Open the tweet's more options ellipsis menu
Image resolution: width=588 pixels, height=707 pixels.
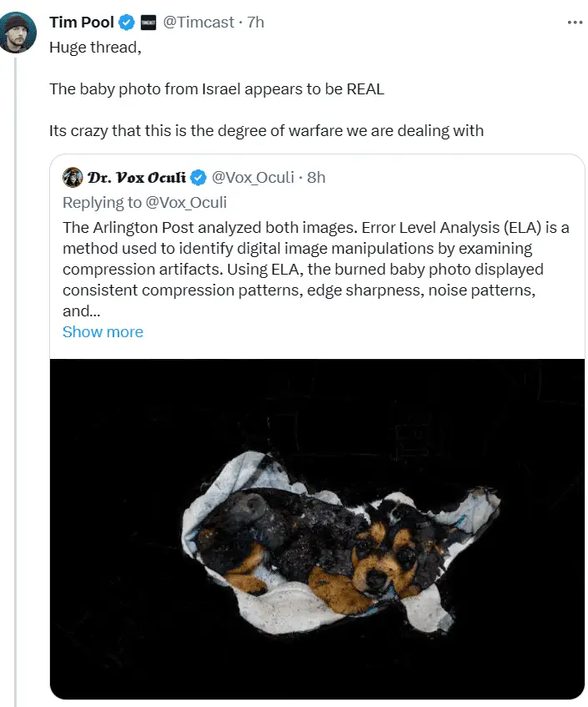coord(575,23)
